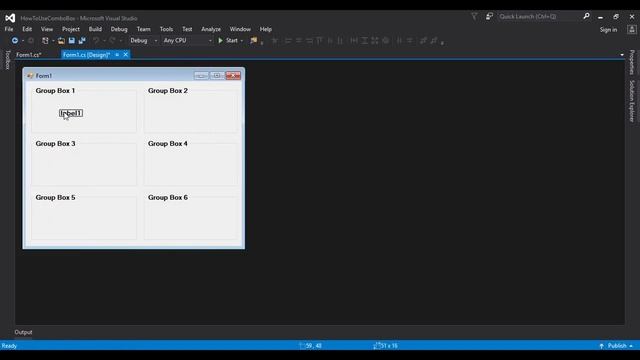Switch to the Form1.cs code tab

(29, 55)
